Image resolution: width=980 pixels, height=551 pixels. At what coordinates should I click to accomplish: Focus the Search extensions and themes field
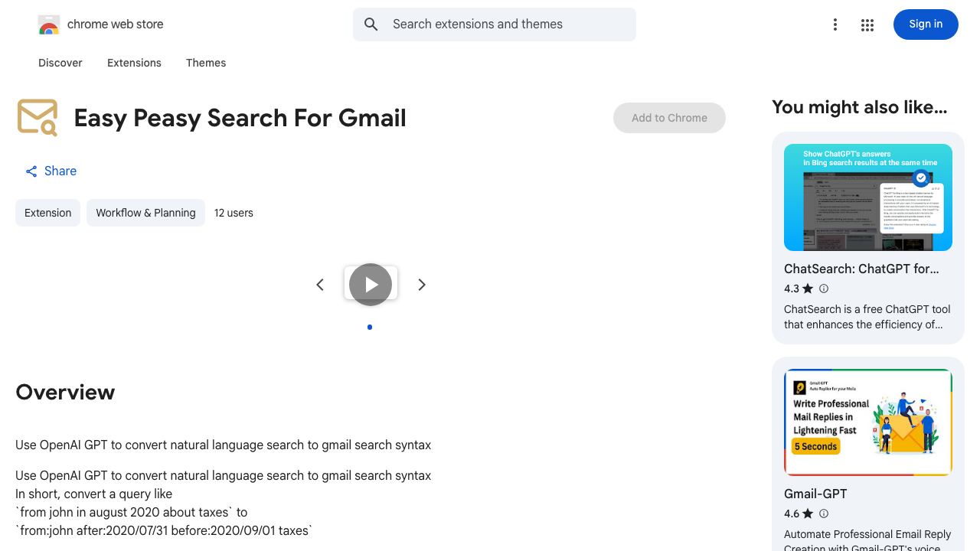[x=495, y=24]
